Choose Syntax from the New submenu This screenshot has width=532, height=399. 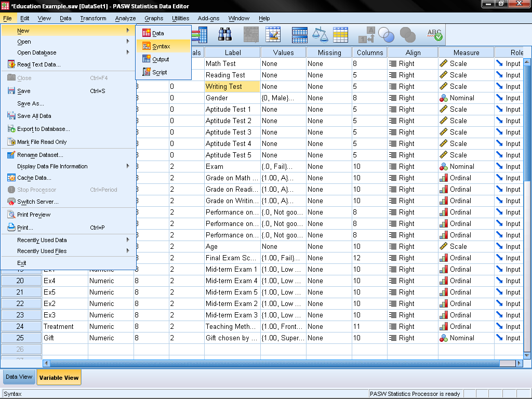click(x=161, y=46)
